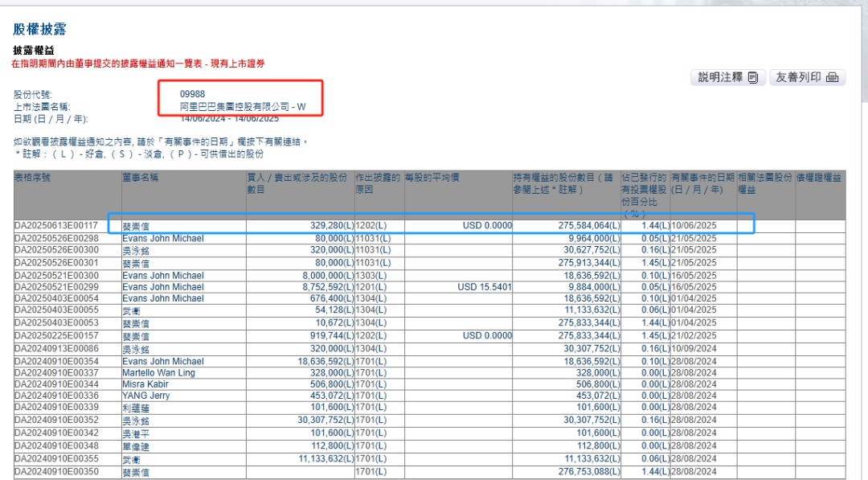The height and width of the screenshot is (480, 868).
Task: Click the 股權披露 page heading
Action: 39,29
